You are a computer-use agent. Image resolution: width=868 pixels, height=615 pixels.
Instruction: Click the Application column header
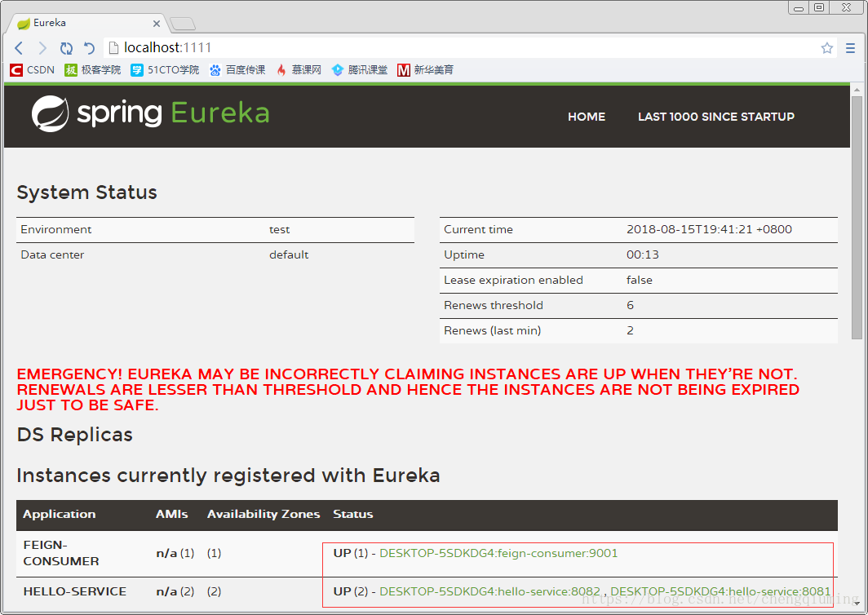point(60,514)
